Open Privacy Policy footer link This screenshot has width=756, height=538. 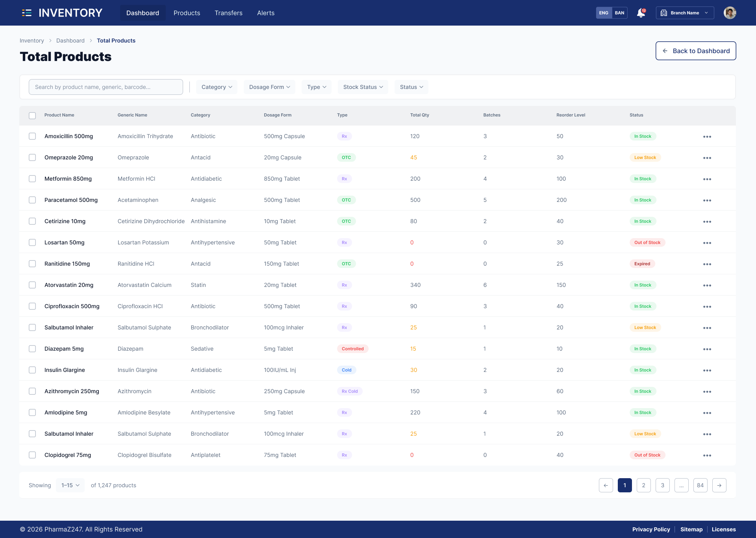(651, 529)
